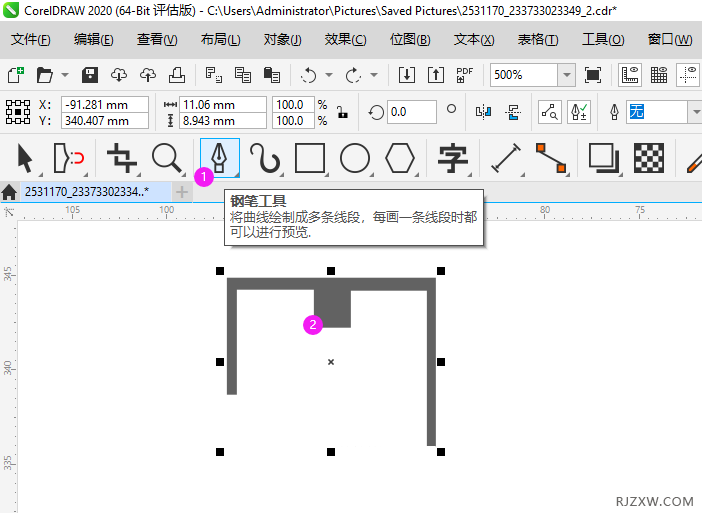Open the zoom level dropdown arrow
Viewport: 702px width, 513px height.
pyautogui.click(x=567, y=75)
